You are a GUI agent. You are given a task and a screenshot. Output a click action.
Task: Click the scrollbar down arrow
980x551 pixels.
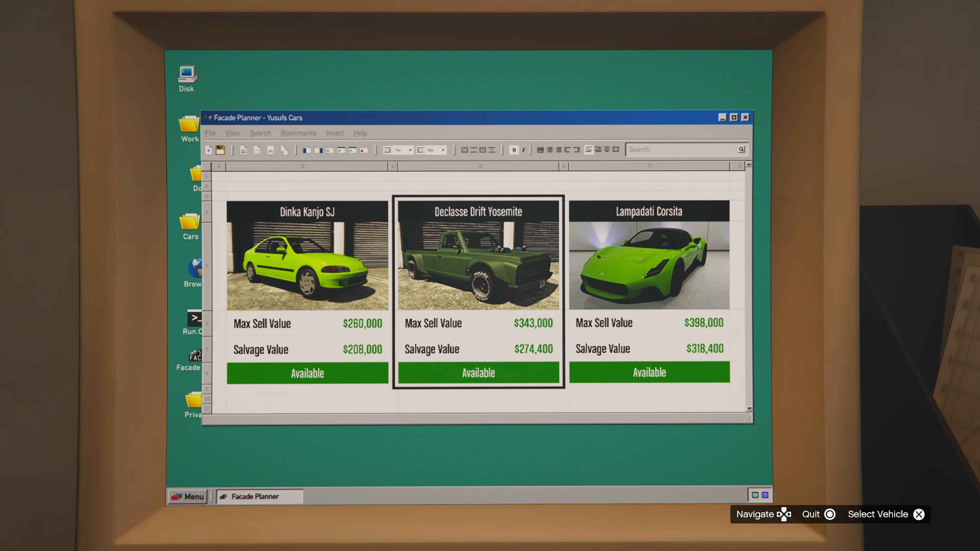click(749, 408)
